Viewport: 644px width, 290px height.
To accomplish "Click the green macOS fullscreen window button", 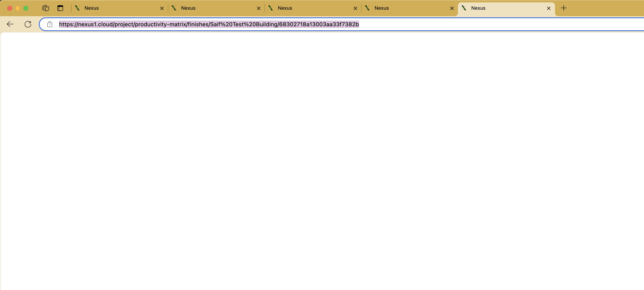I will point(26,8).
